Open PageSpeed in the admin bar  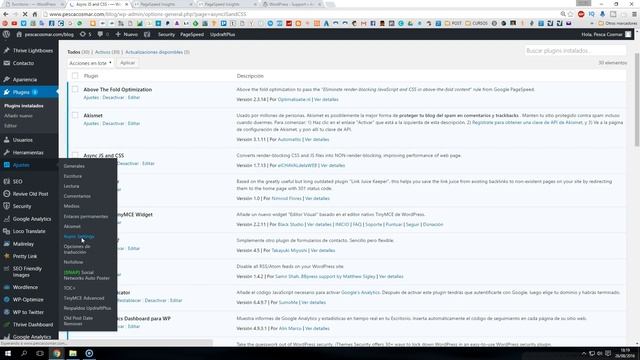point(192,34)
